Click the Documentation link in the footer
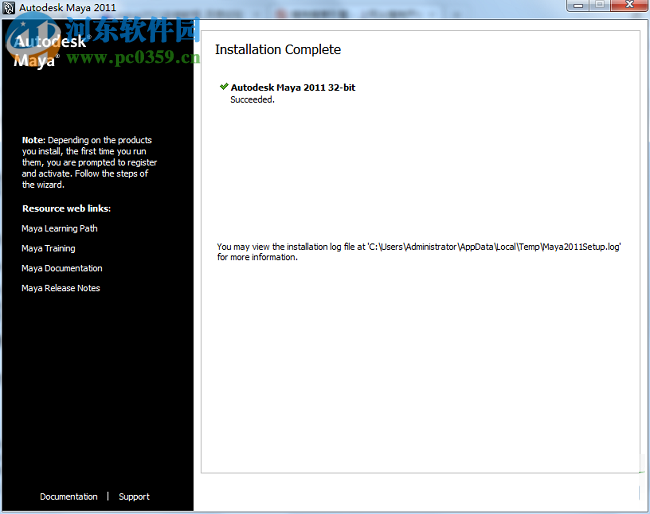The image size is (650, 514). coord(68,497)
